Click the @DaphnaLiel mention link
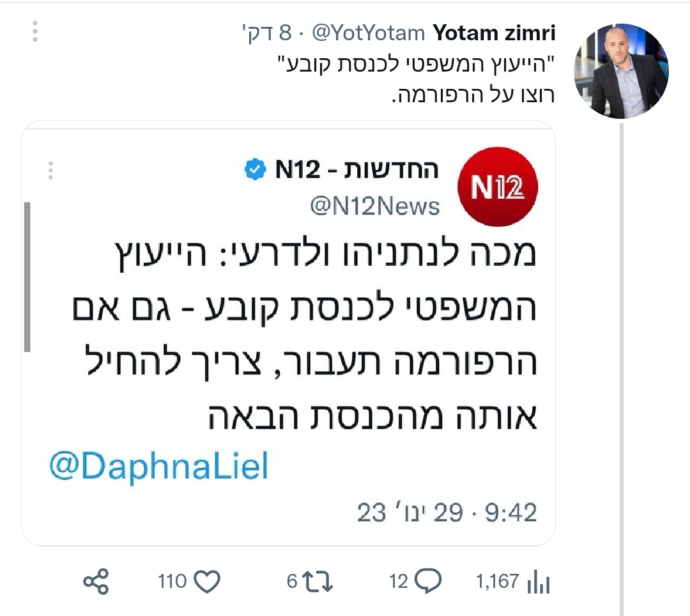Screen dimensions: 690x616 click(x=158, y=467)
